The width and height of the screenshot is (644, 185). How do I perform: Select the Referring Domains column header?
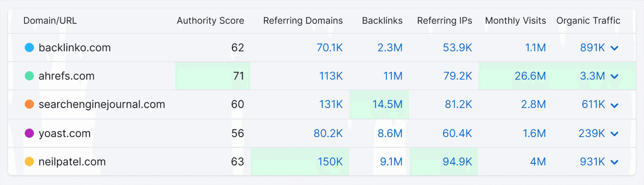point(303,21)
